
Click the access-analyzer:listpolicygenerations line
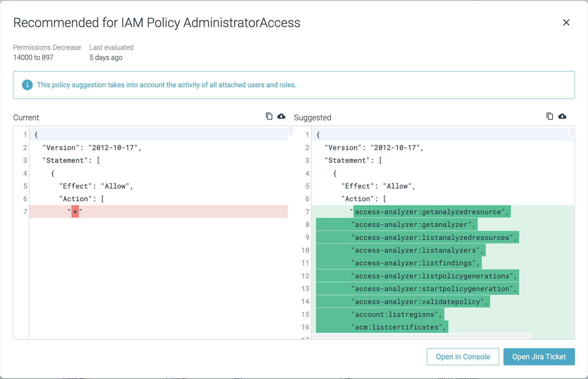pyautogui.click(x=443, y=276)
